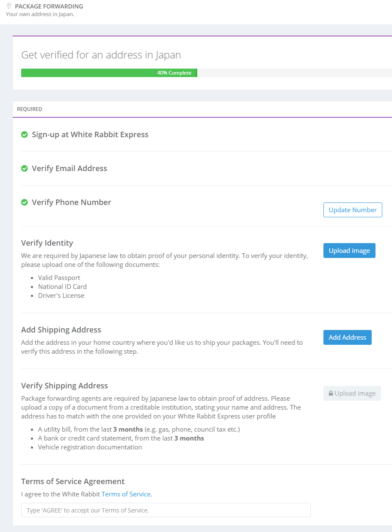Click green checkmark beside Verify Phone Number
The image size is (392, 532).
point(25,202)
